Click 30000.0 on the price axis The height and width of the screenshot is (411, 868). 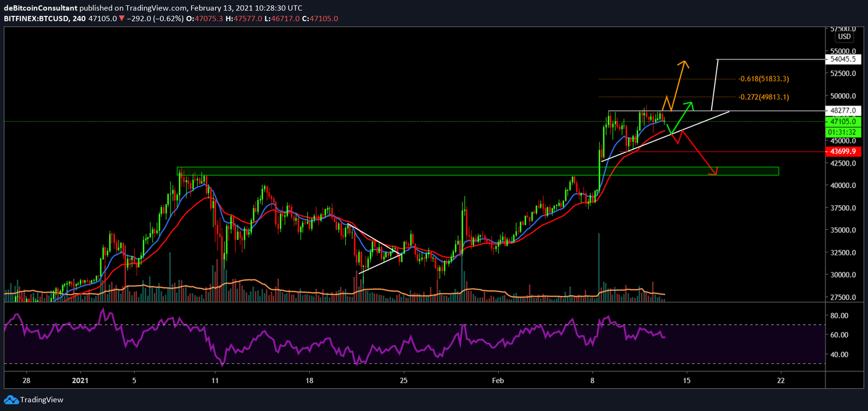pyautogui.click(x=842, y=275)
